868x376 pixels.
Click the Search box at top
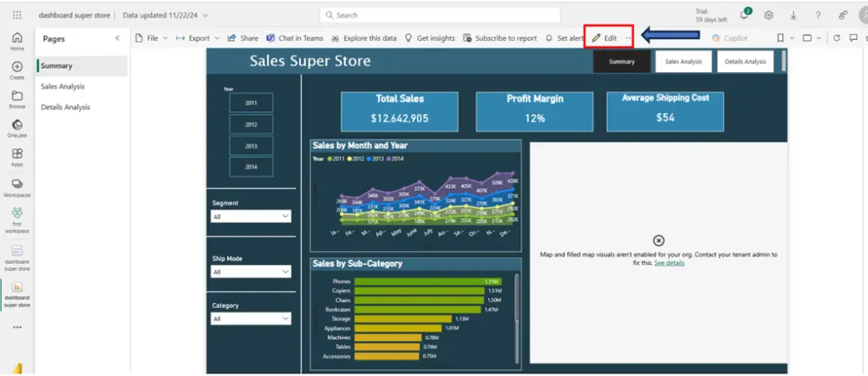[440, 15]
